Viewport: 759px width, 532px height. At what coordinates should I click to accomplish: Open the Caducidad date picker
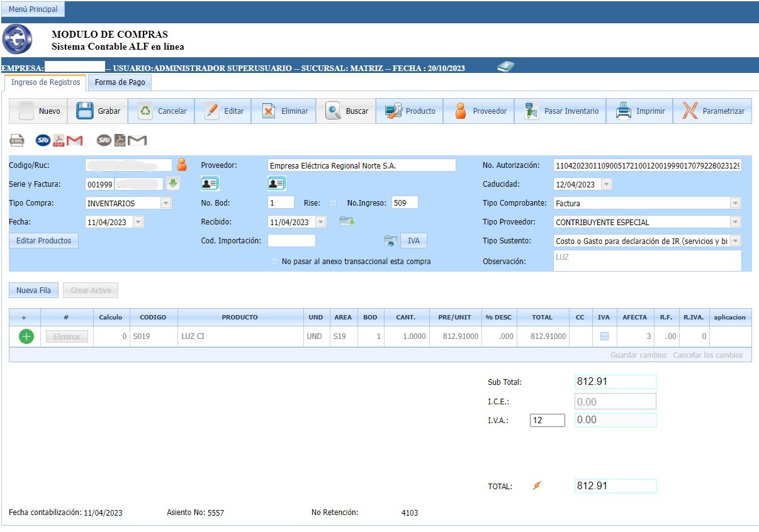[x=606, y=184]
